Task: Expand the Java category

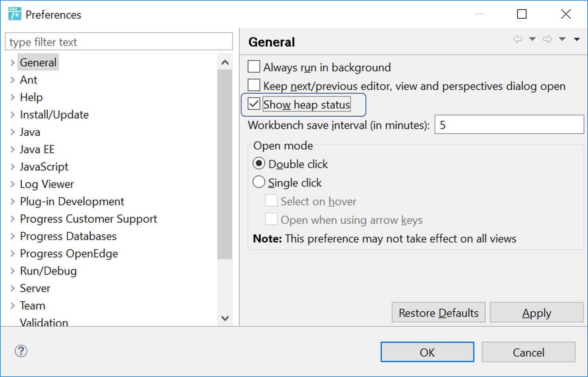Action: click(x=12, y=132)
